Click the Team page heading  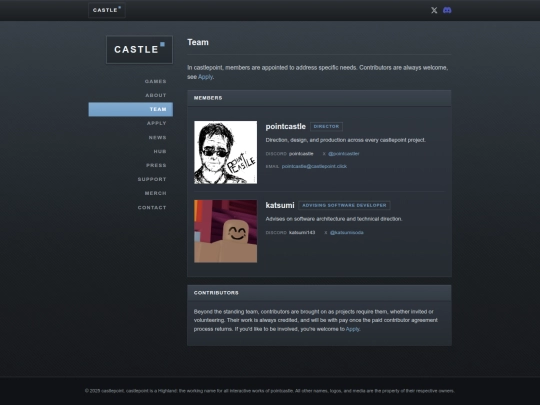click(x=198, y=42)
